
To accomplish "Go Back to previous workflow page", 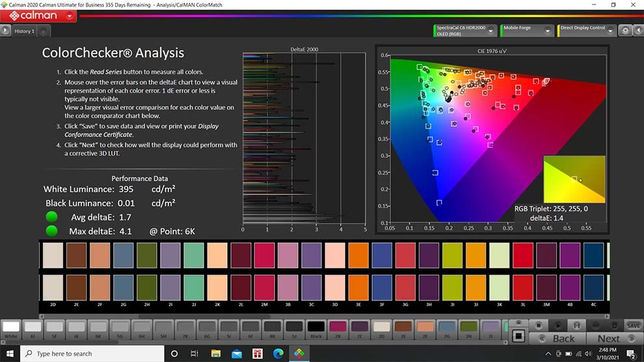I will coord(557,339).
